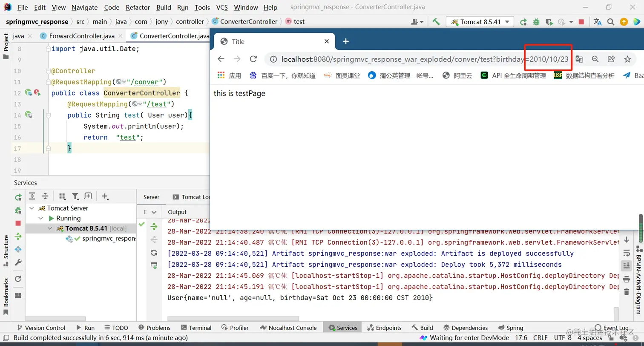Viewport: 644px width, 346px height.
Task: Click the controller breadcrumb segment
Action: pyautogui.click(x=190, y=22)
